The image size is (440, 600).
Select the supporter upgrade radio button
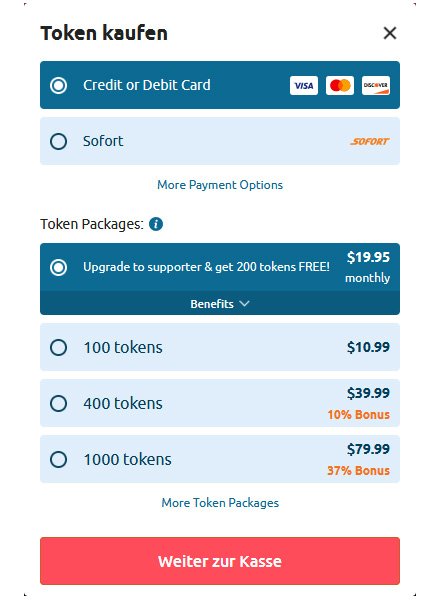(59, 267)
